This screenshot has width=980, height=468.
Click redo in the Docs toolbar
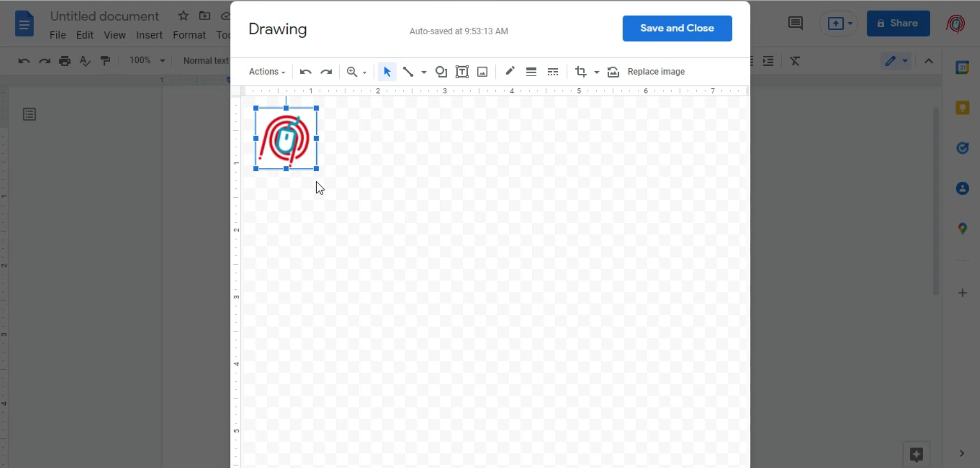45,61
